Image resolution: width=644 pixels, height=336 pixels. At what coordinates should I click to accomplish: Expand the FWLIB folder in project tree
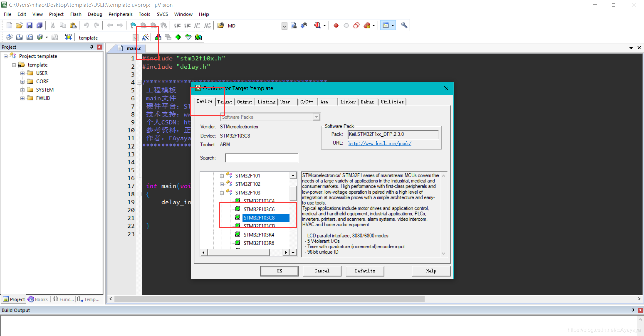[22, 98]
